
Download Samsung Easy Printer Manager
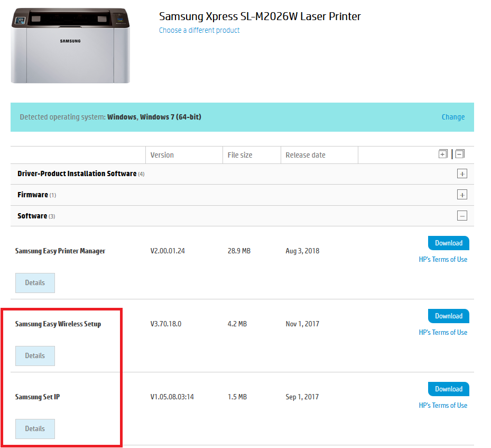point(448,243)
